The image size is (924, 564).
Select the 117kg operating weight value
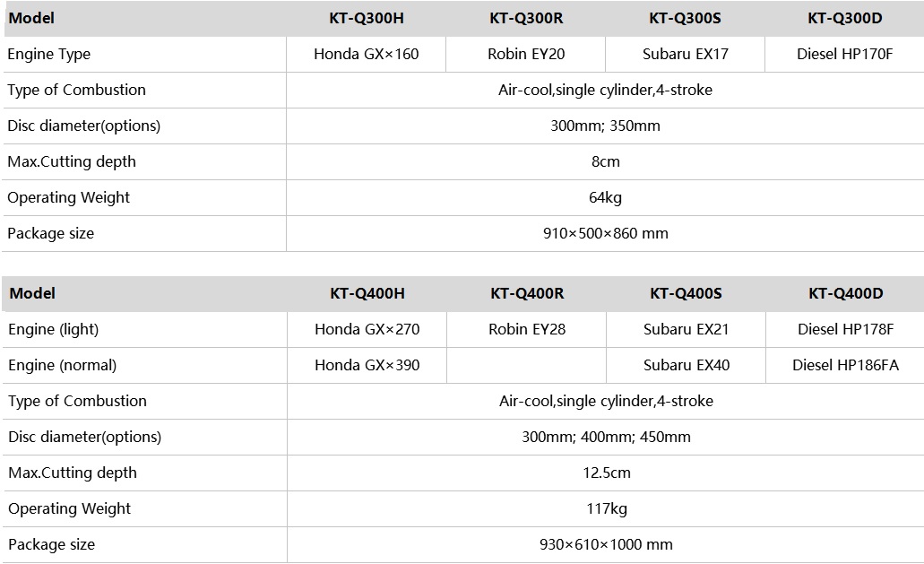pyautogui.click(x=607, y=508)
